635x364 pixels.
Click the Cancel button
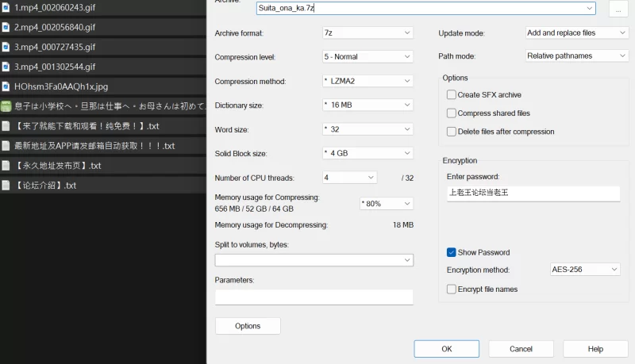coord(521,349)
